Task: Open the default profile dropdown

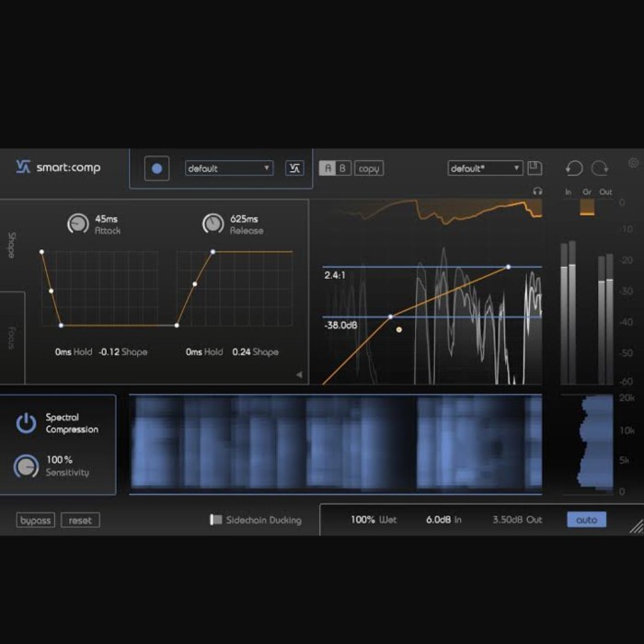Action: pyautogui.click(x=229, y=168)
